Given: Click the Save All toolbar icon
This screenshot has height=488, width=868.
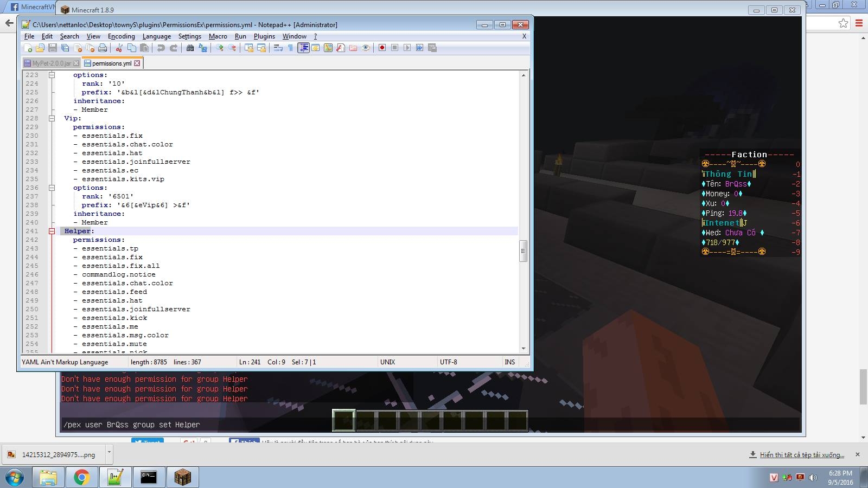Looking at the screenshot, I should tap(65, 48).
